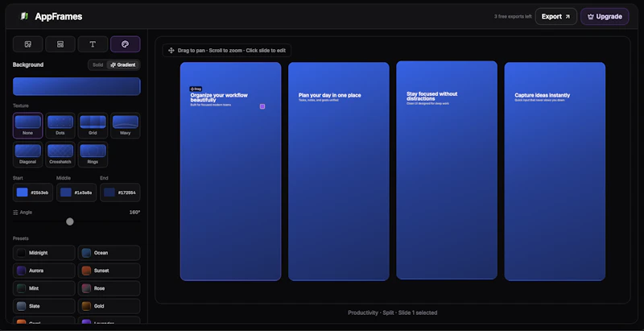Screen dimensions: 644x331
Task: Click the pan arrows icon in canvas hint
Action: [171, 51]
